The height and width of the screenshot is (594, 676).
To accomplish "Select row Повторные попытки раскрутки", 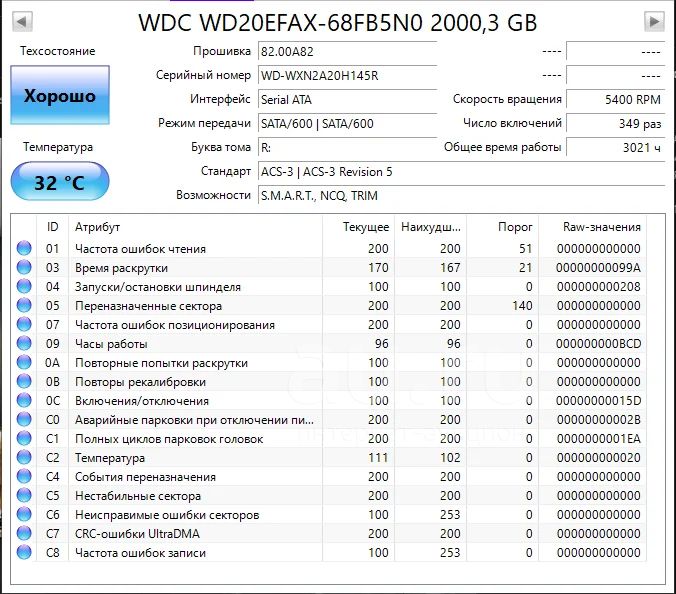I will 329,362.
